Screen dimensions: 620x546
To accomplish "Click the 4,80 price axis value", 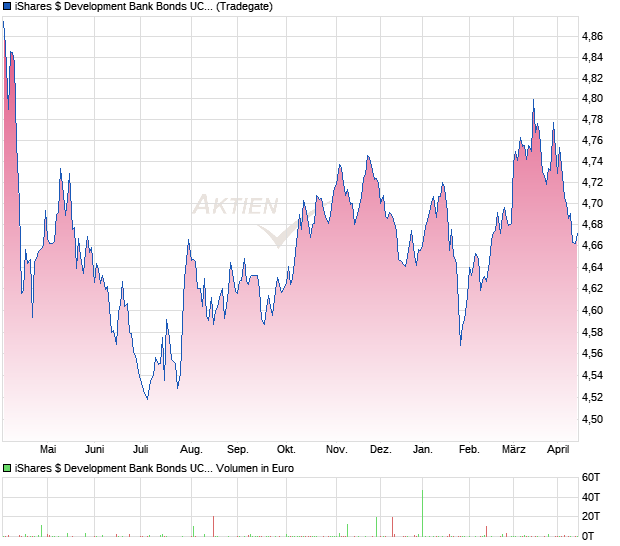I will point(592,98).
